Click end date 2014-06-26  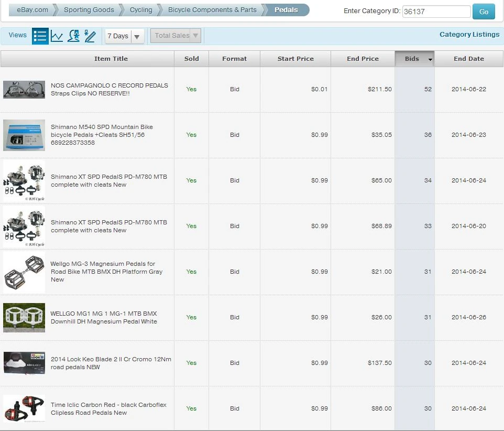click(469, 317)
